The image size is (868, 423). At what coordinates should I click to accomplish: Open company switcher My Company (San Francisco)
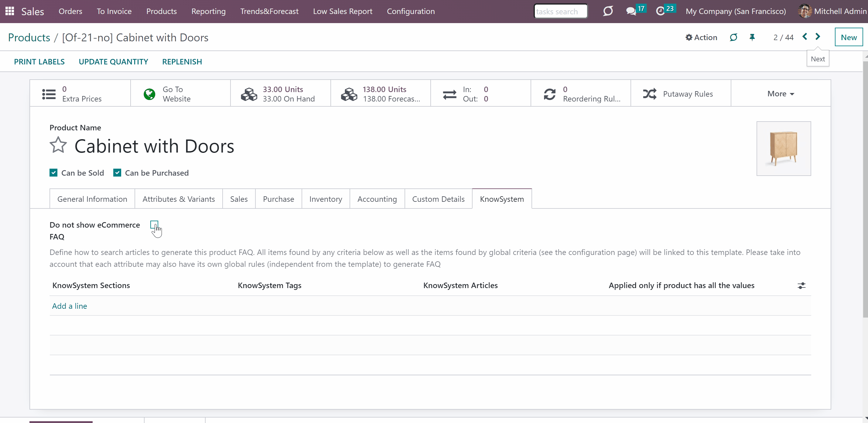point(736,12)
